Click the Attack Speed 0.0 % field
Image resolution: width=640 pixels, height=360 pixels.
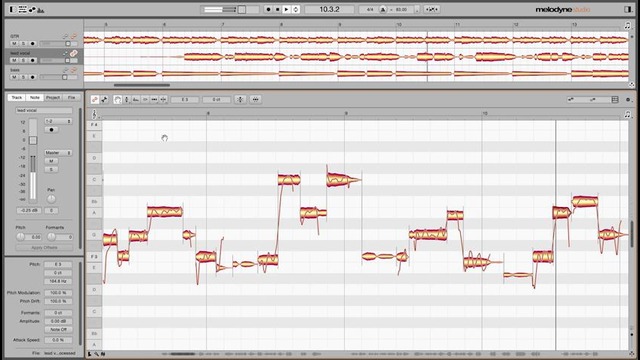tap(58, 340)
